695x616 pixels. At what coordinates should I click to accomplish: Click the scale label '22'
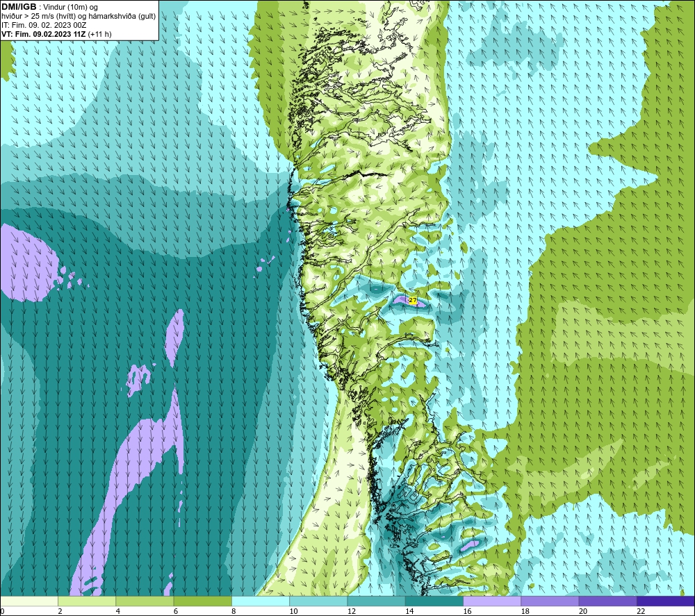click(x=641, y=611)
